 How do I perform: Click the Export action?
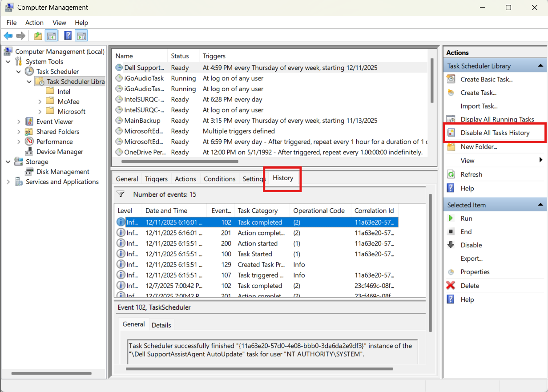[x=471, y=259]
